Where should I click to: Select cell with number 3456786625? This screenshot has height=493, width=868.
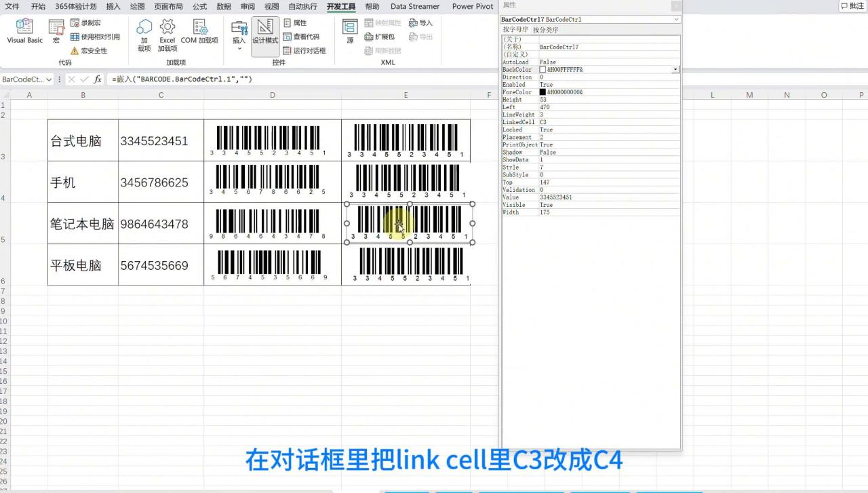(161, 182)
